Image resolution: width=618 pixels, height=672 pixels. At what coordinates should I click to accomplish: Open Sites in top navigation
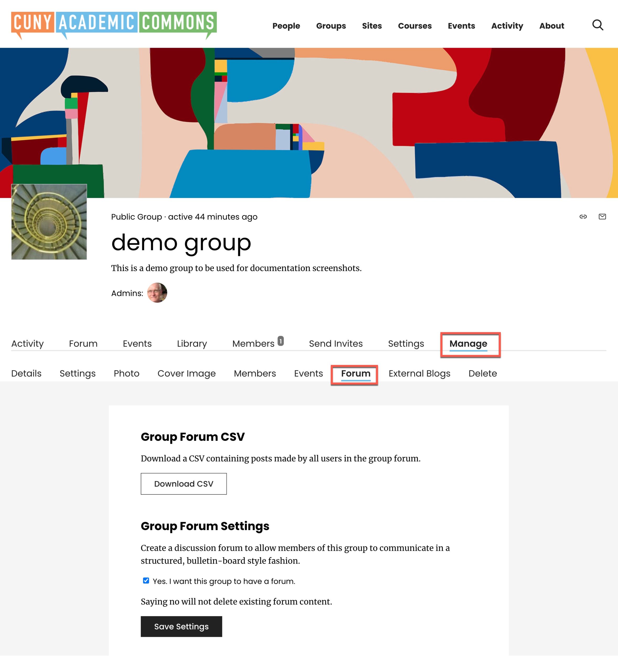point(372,26)
